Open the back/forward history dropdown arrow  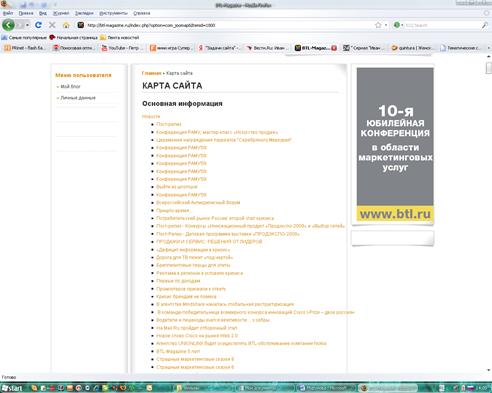pos(27,25)
